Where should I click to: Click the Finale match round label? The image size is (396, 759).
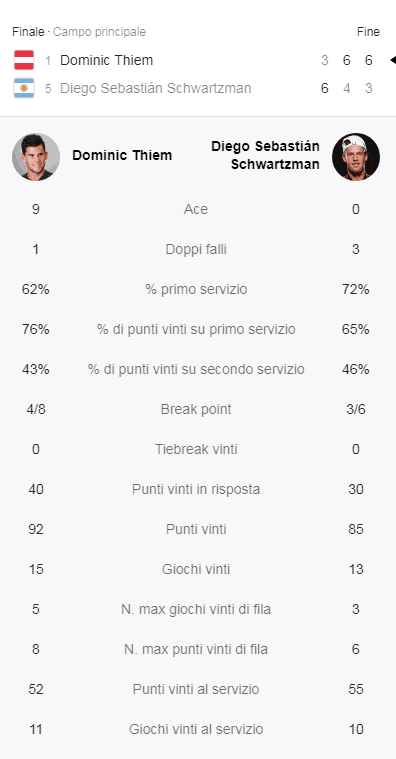click(28, 32)
